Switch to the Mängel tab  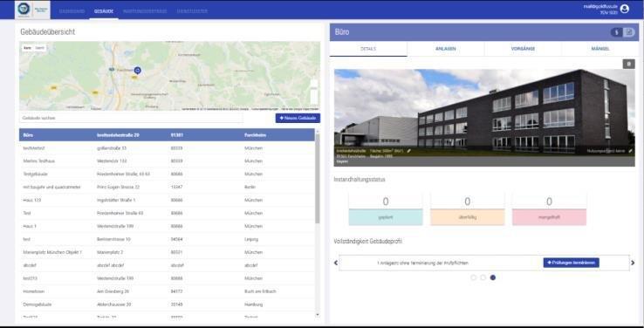(x=600, y=49)
